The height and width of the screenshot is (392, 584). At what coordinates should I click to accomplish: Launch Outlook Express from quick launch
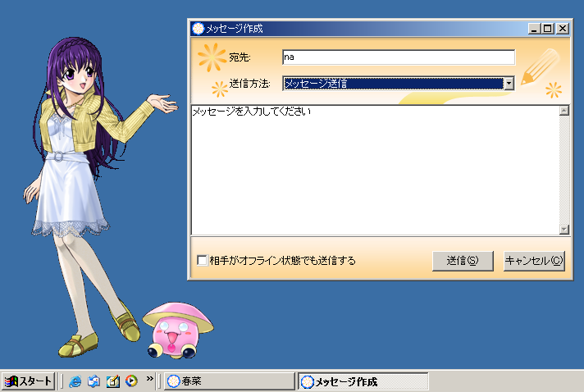click(x=94, y=381)
